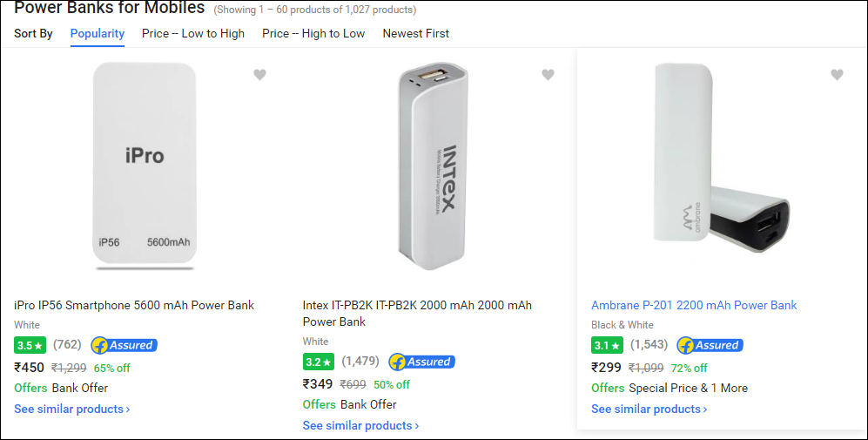Open the iPro power bank product image
This screenshot has width=868, height=440.
coord(144,164)
